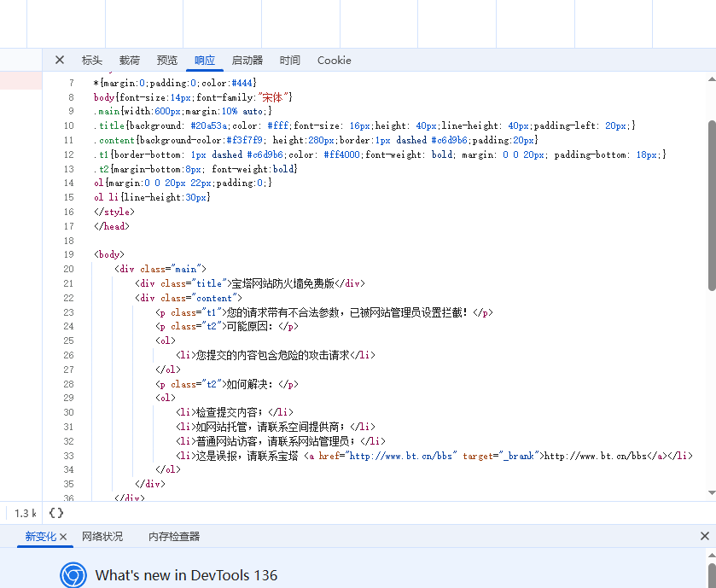Screen dimensions: 716x588
Task: Close the 新变化 drawer tab
Action: (63, 537)
